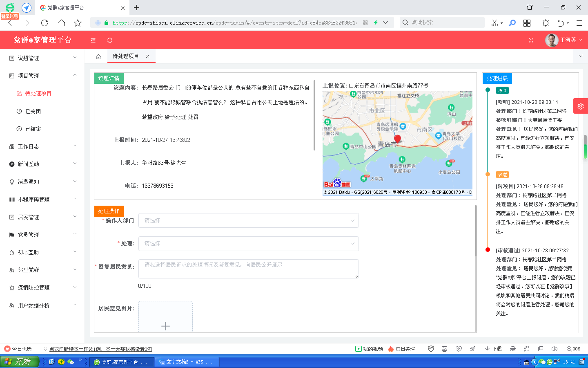Click the refresh icon in red header
This screenshot has width=588, height=368.
(x=110, y=40)
